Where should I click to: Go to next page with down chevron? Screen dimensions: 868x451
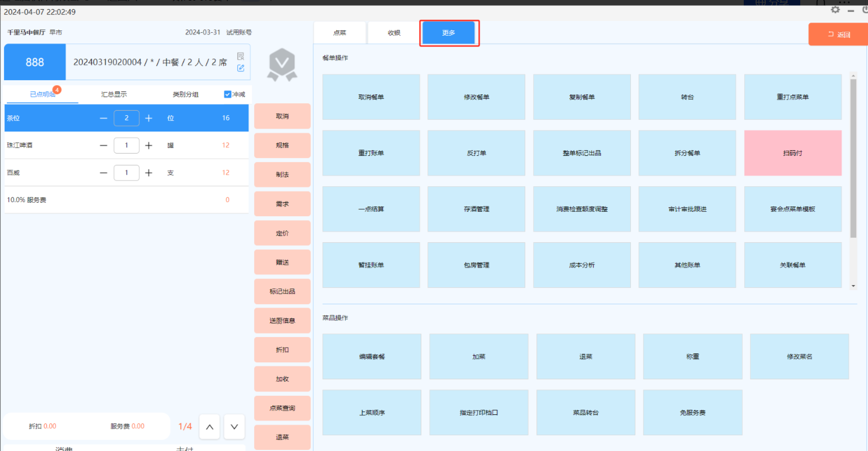click(x=234, y=427)
